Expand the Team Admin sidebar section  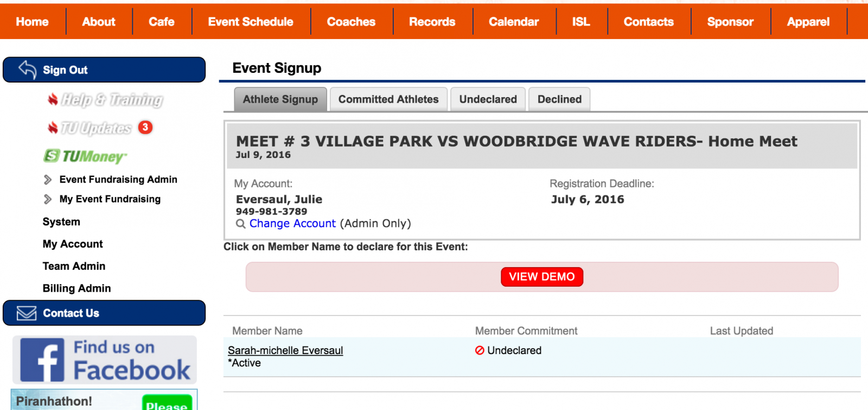click(74, 266)
